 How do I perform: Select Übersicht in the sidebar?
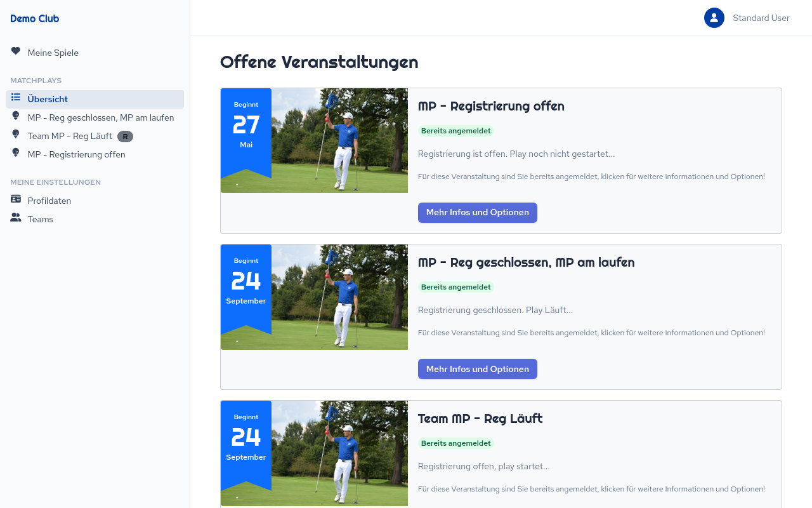tap(95, 99)
